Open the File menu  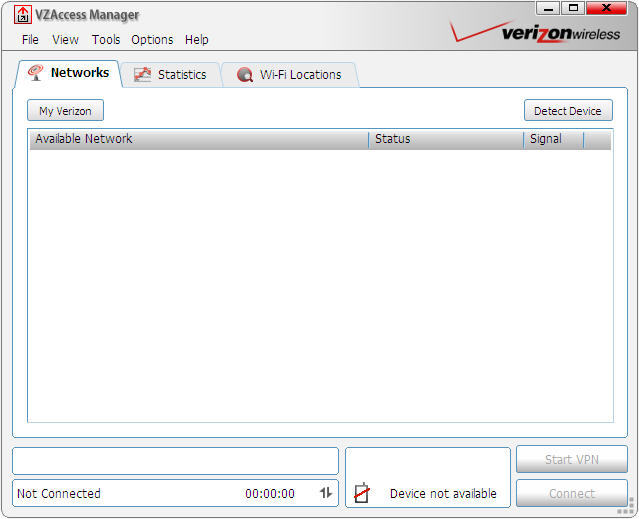[x=30, y=40]
